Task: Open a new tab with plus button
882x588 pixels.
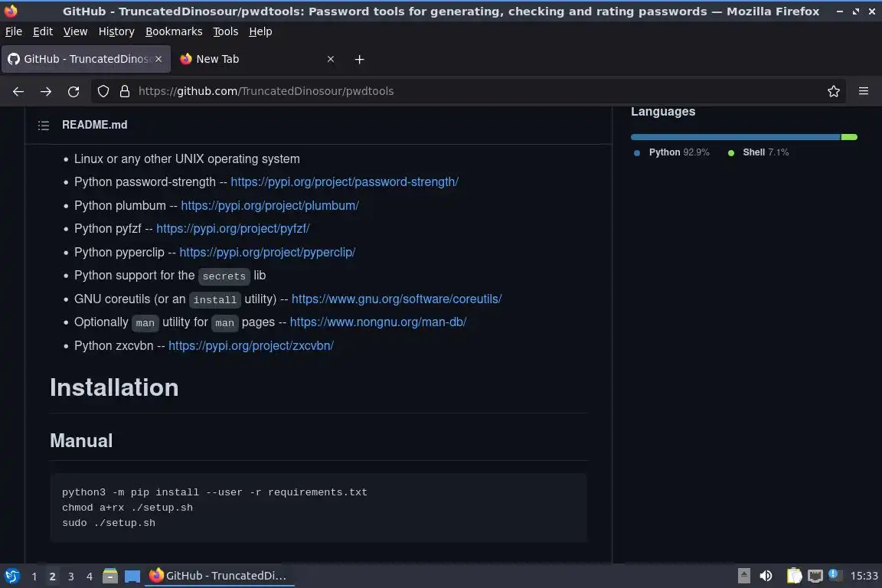Action: tap(359, 59)
